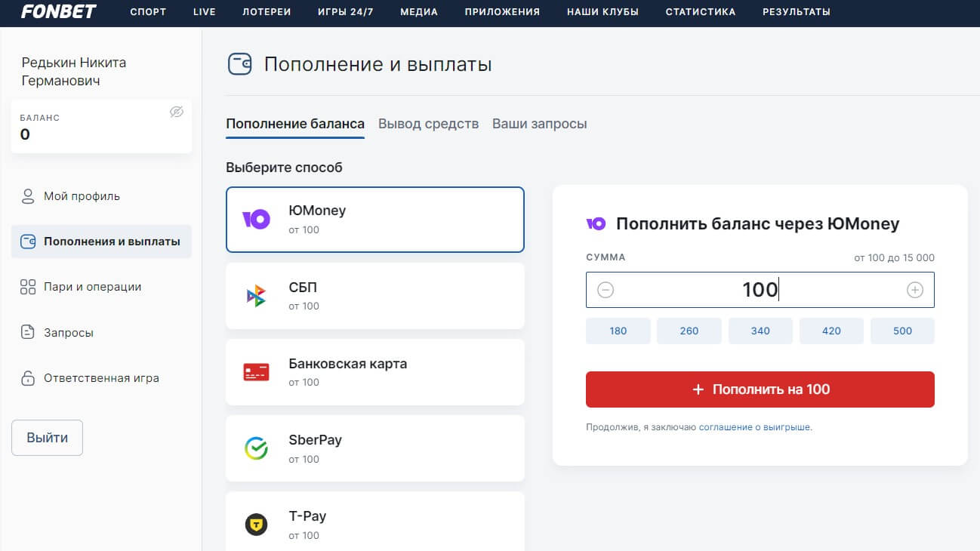Open ПРИЛОЖЕНИЯ menu item

pos(502,12)
